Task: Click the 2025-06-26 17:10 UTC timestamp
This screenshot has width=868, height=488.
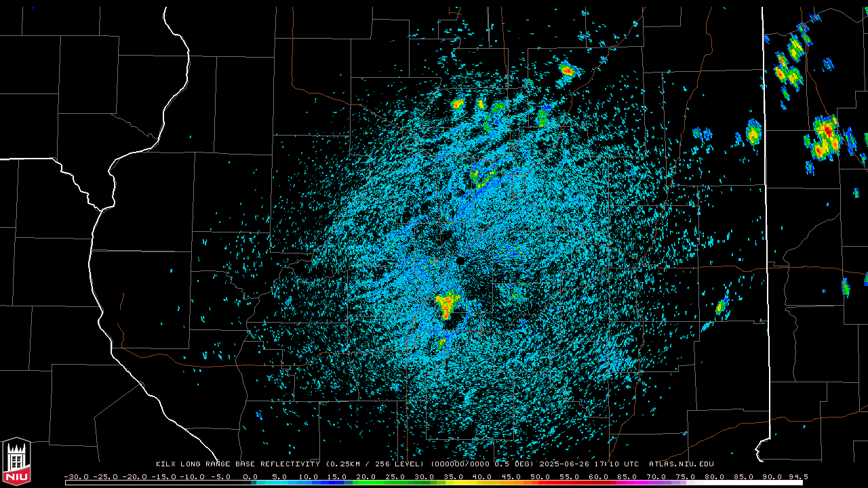Action: [589, 464]
